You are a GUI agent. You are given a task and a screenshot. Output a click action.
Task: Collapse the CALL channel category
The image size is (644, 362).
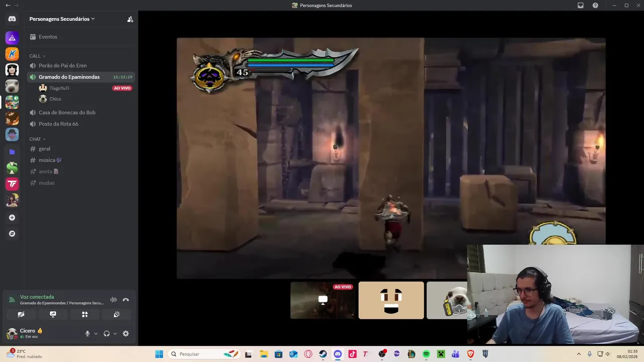[x=37, y=56]
